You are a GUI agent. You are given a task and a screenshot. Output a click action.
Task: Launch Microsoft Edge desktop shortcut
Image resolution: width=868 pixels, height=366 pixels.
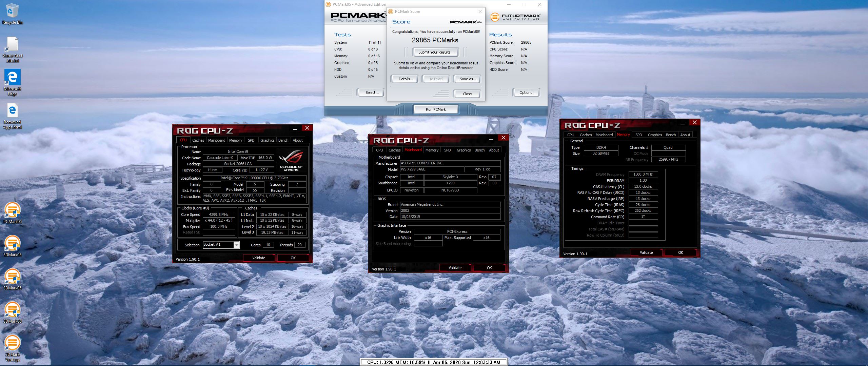(x=12, y=83)
